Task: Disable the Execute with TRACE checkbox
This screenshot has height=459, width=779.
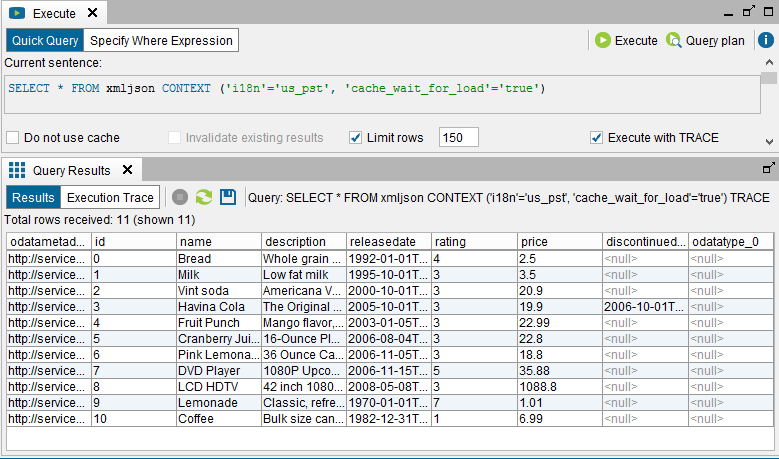Action: (x=596, y=138)
